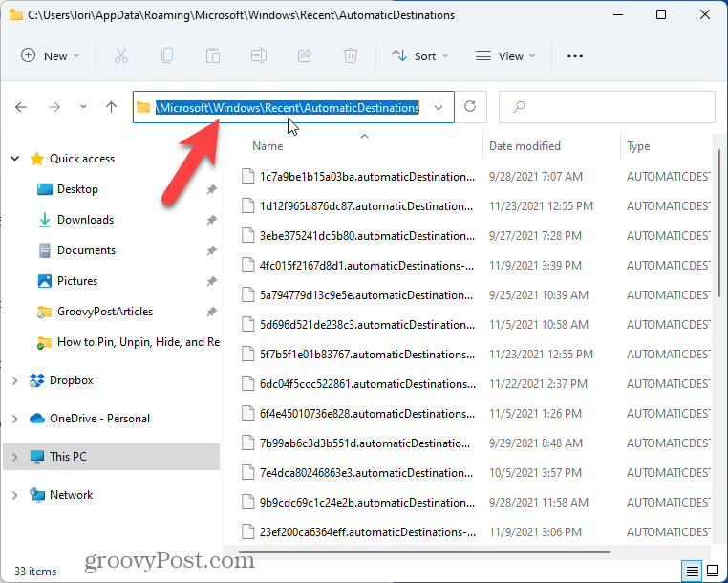Expand the Network tree node
This screenshot has width=728, height=583.
(15, 495)
